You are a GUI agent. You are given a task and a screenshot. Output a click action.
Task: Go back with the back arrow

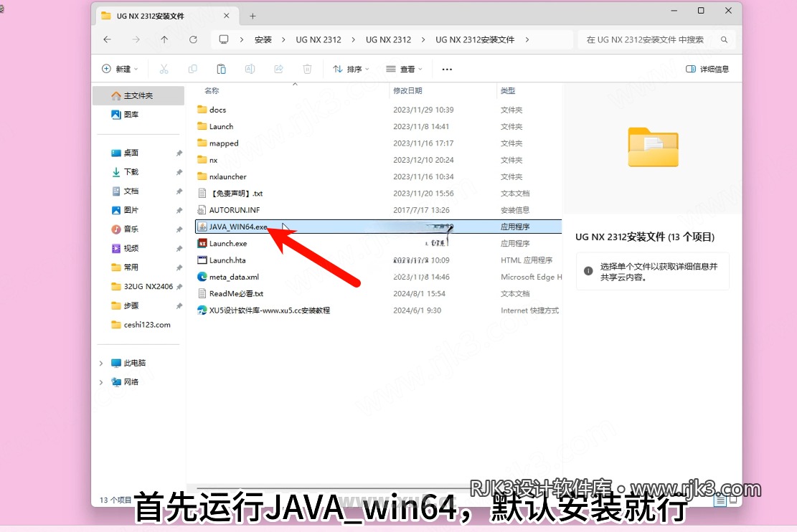108,39
